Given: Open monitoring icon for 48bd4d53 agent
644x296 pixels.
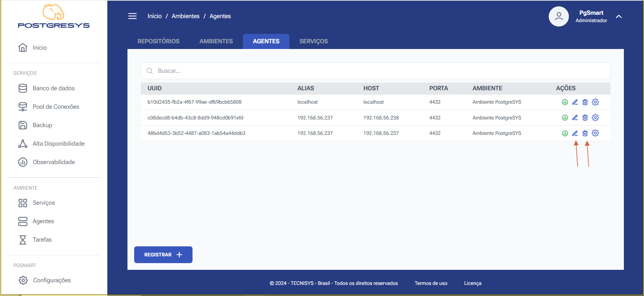Looking at the screenshot, I should [x=565, y=133].
